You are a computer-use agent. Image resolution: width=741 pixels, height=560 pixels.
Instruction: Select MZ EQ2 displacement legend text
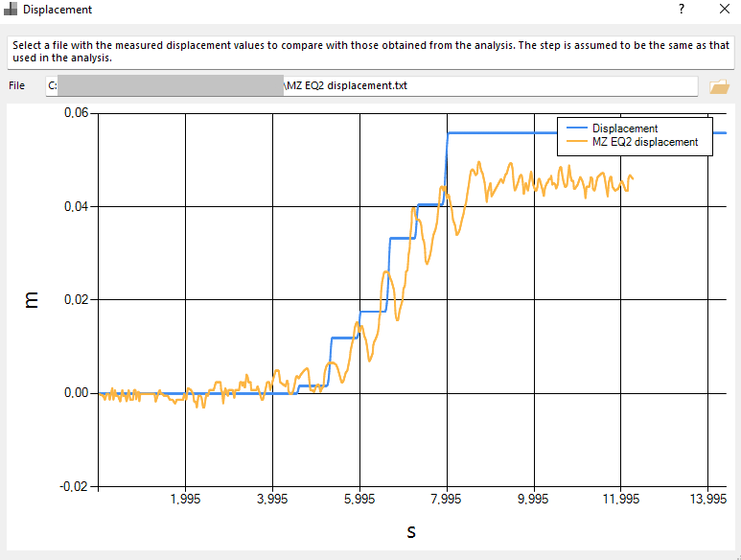pyautogui.click(x=645, y=142)
